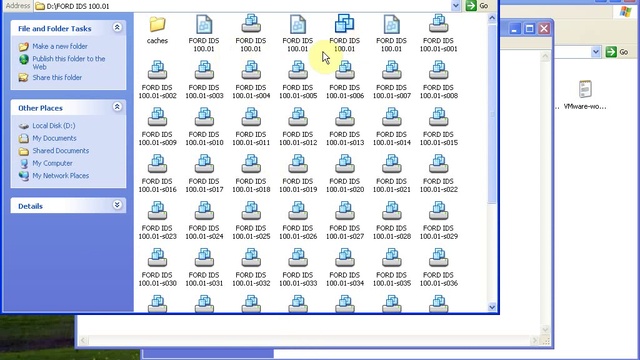
Task: Select the FORD IDS 100.01-s021 file icon
Action: (x=391, y=164)
